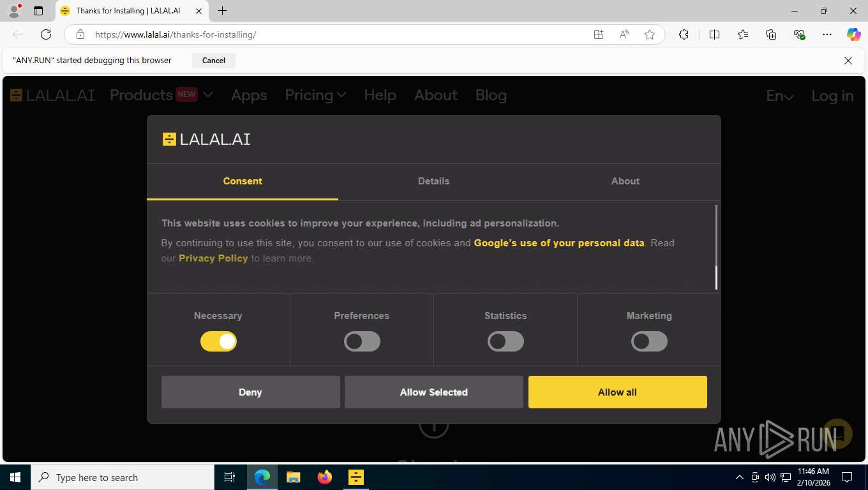Expand the Pricing dropdown
Image resolution: width=868 pixels, height=490 pixels.
[315, 95]
